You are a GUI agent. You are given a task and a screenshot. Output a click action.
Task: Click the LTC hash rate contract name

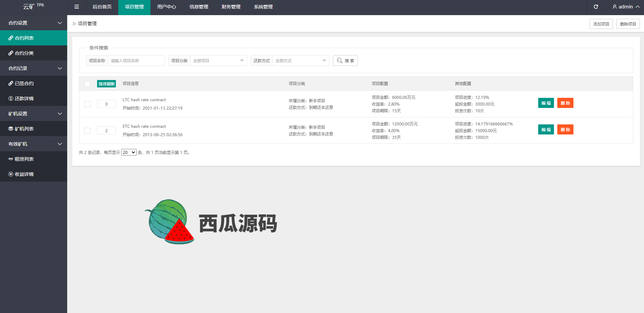coord(144,100)
